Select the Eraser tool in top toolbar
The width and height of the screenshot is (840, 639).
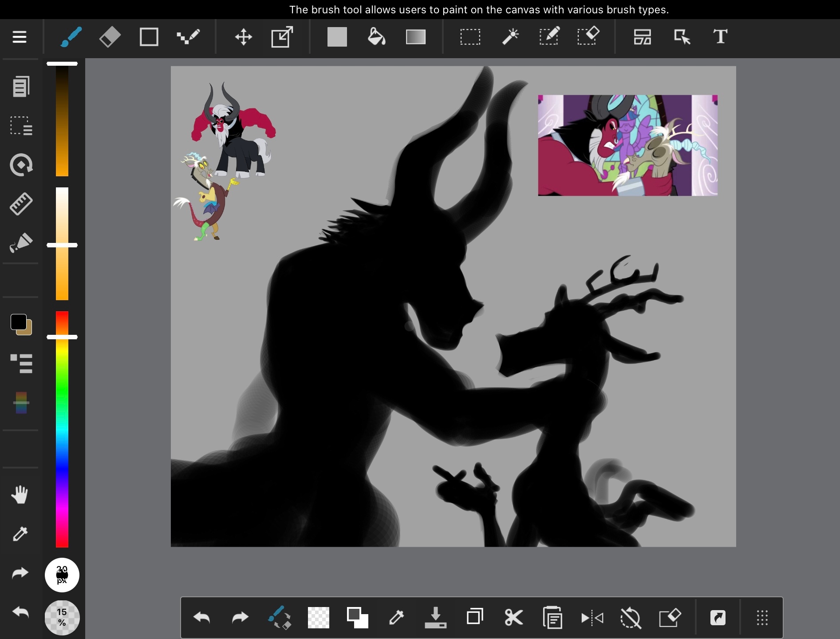(x=110, y=37)
